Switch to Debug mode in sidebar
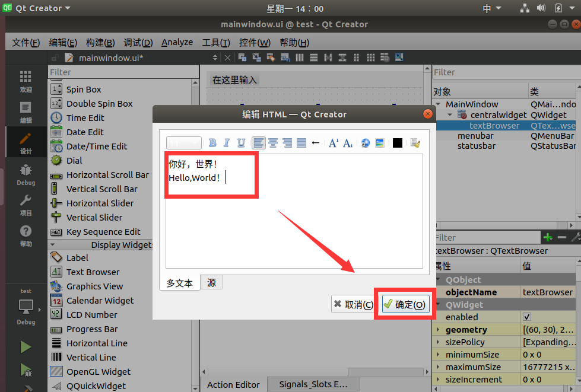Screen dimensions: 581x392 tap(26, 174)
